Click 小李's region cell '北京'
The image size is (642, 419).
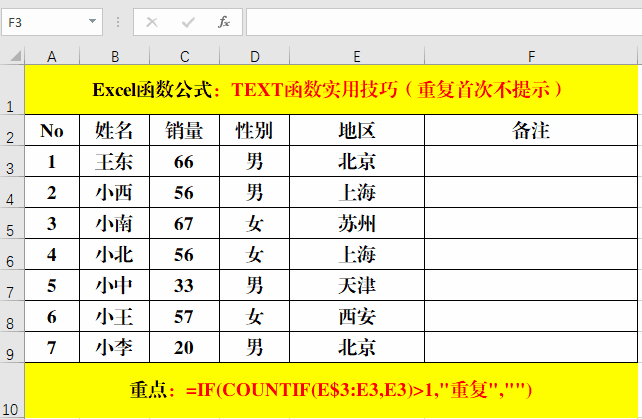357,347
